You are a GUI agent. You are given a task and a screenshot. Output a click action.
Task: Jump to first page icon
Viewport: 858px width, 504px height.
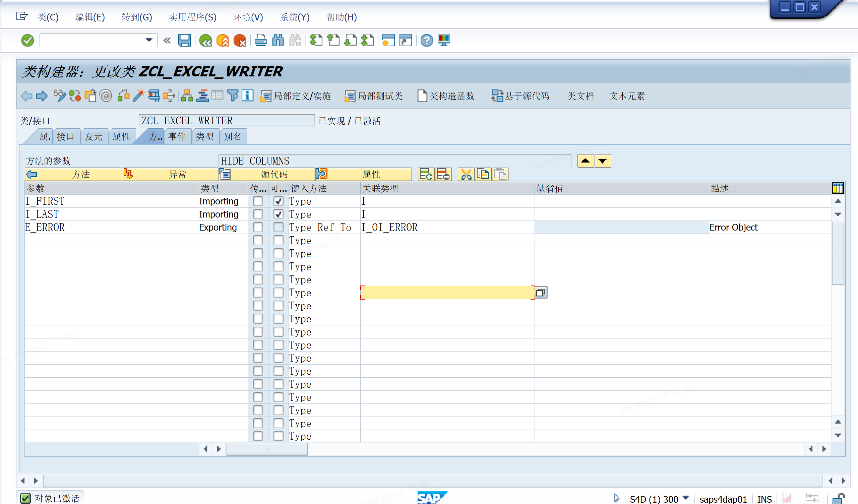tap(316, 41)
